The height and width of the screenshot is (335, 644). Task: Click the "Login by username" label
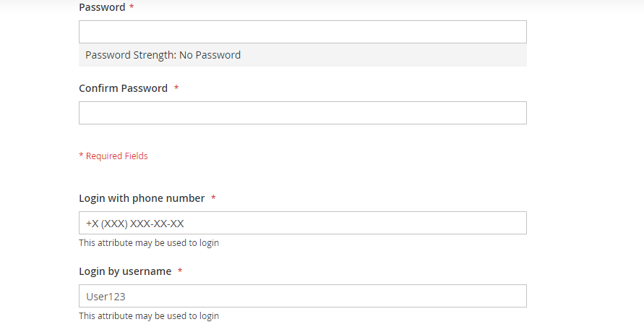point(125,271)
